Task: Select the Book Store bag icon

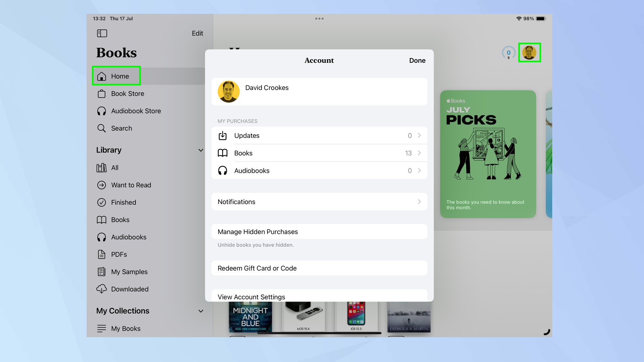Action: point(101,94)
